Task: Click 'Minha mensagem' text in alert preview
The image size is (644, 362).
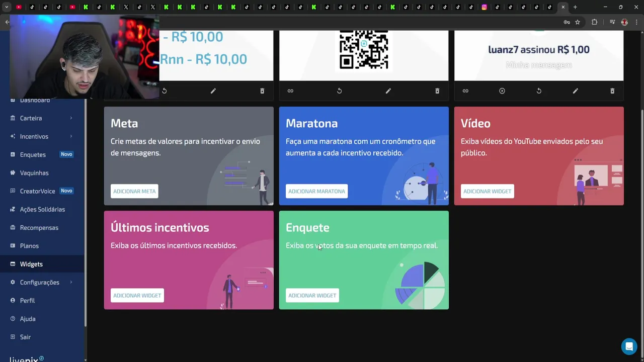Action: (539, 65)
